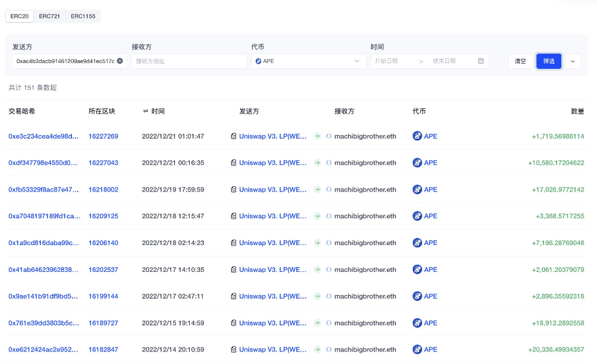Open block 16227043 link

coord(103,163)
